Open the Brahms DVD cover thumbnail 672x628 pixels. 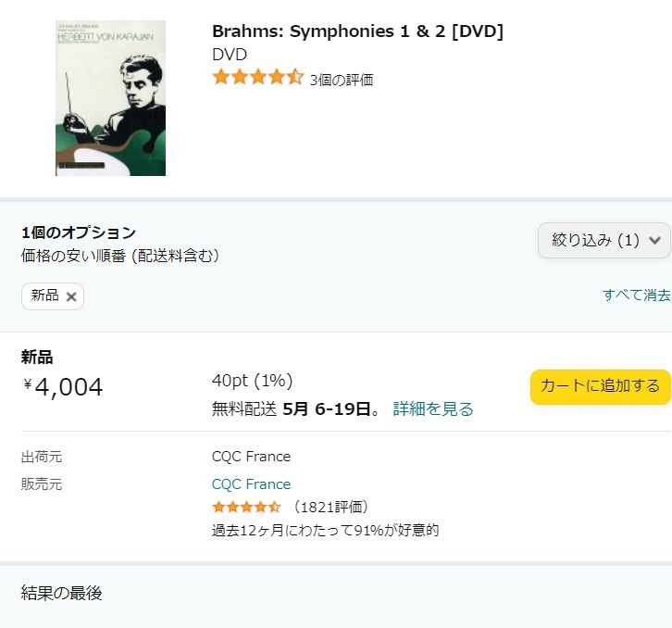click(110, 98)
